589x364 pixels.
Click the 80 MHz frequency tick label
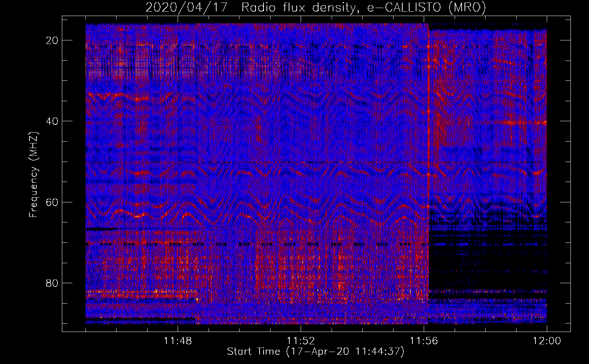click(52, 283)
